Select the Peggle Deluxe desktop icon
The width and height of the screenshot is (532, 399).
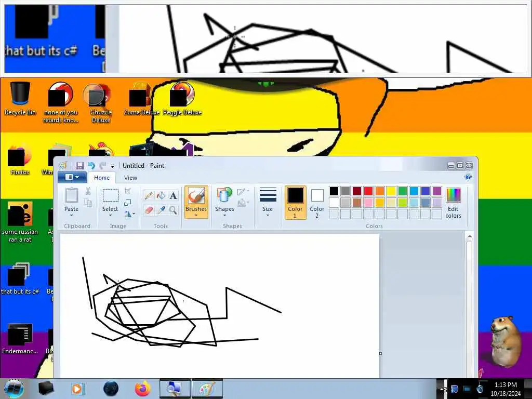182,98
